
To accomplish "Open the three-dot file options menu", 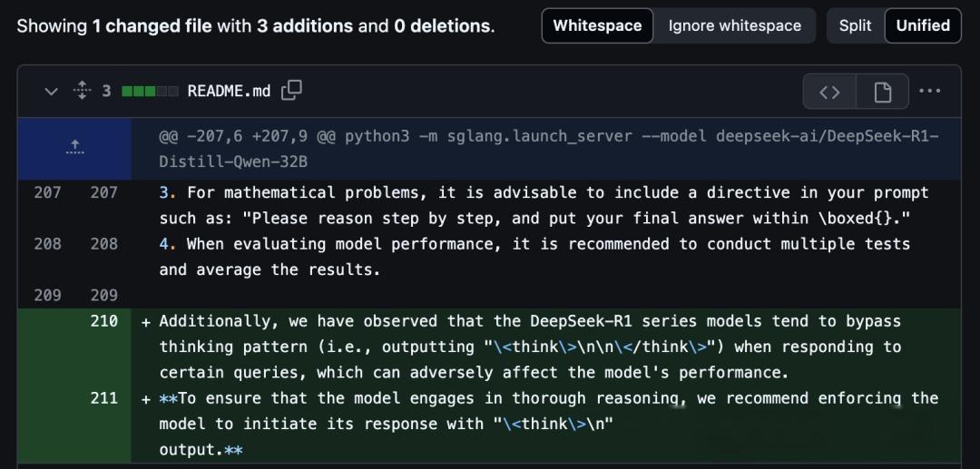I will point(930,92).
